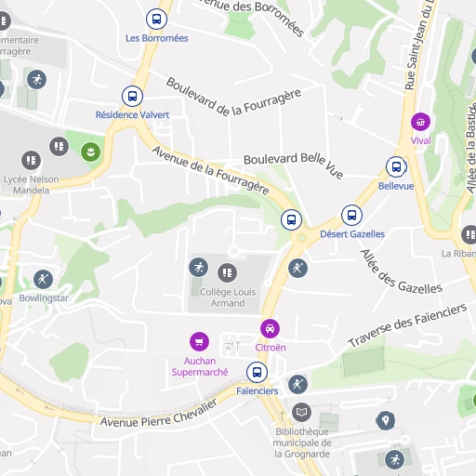This screenshot has height=476, width=476.
Task: Open the green park flower icon
Action: click(90, 152)
